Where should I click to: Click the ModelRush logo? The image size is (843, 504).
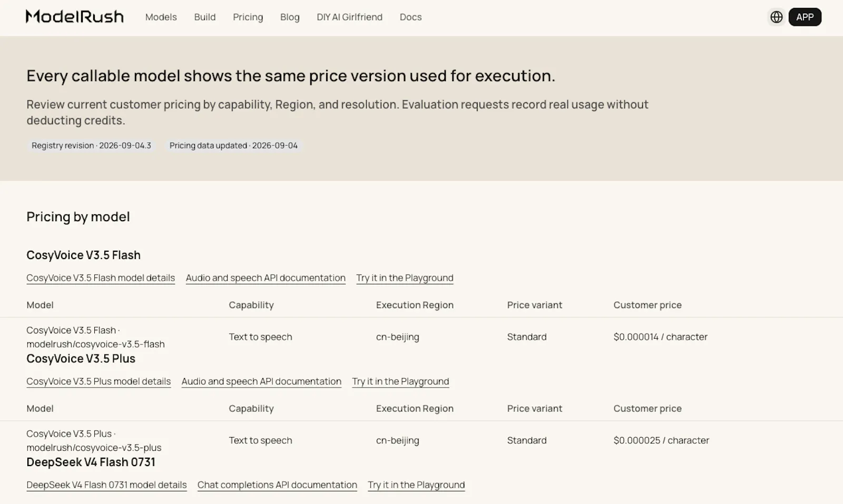[75, 17]
